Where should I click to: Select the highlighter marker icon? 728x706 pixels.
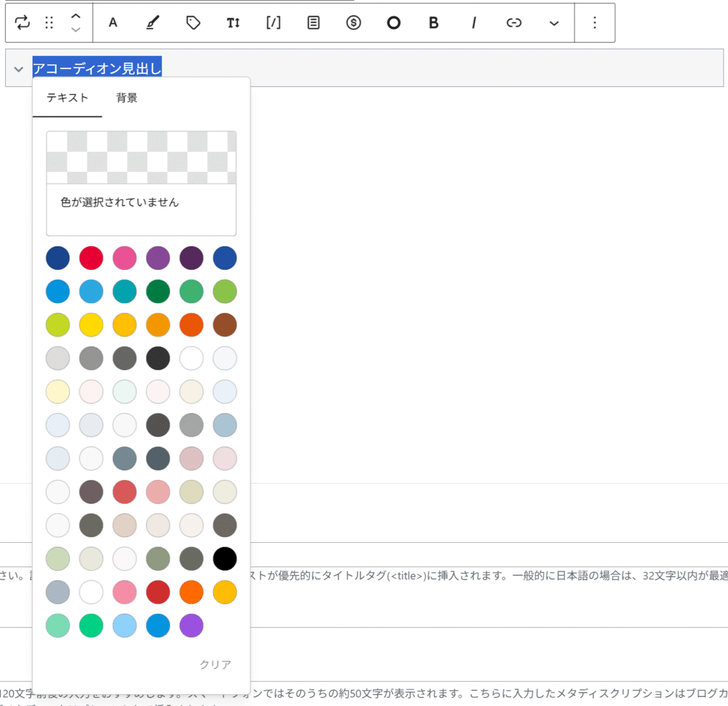coord(153,23)
